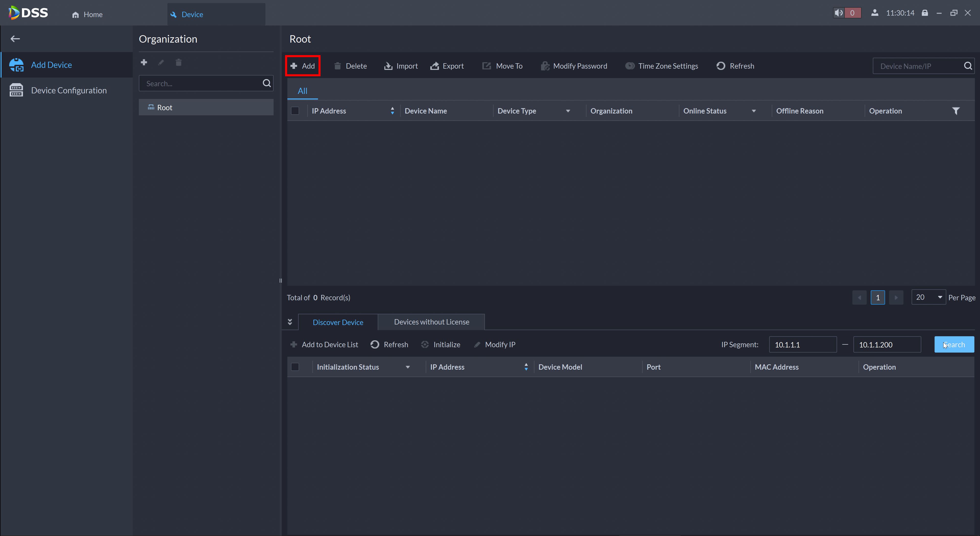980x536 pixels.
Task: Check select-all in discovered devices table
Action: click(x=295, y=367)
